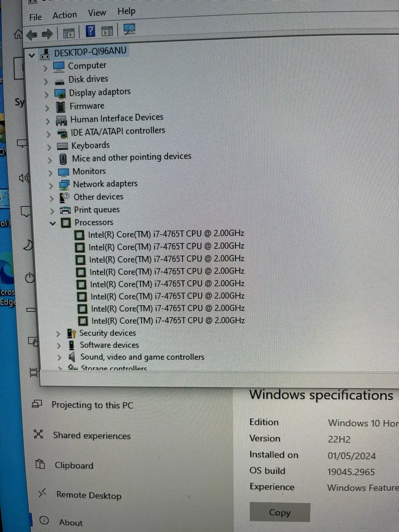Image resolution: width=399 pixels, height=532 pixels.
Task: Select the Other devices question-mark icon
Action: tap(65, 197)
